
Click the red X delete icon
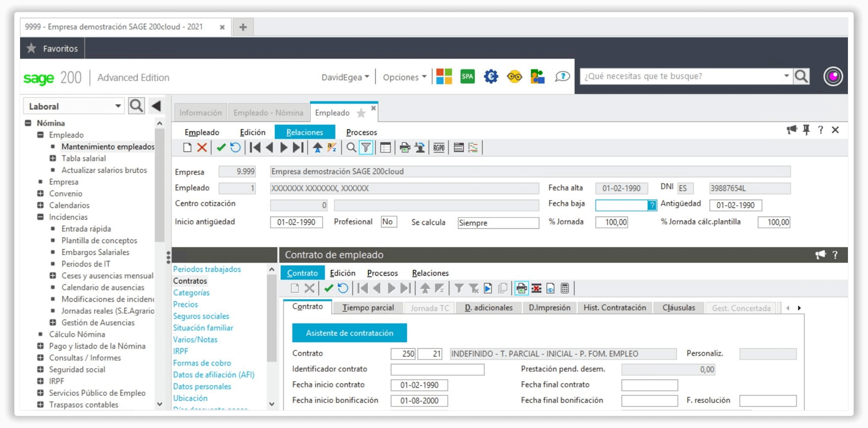(202, 148)
